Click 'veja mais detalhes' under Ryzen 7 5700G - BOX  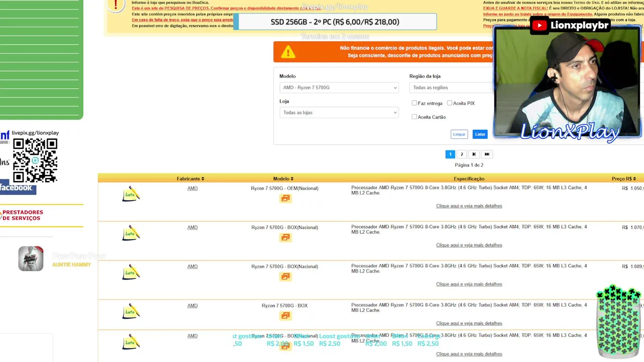click(469, 323)
